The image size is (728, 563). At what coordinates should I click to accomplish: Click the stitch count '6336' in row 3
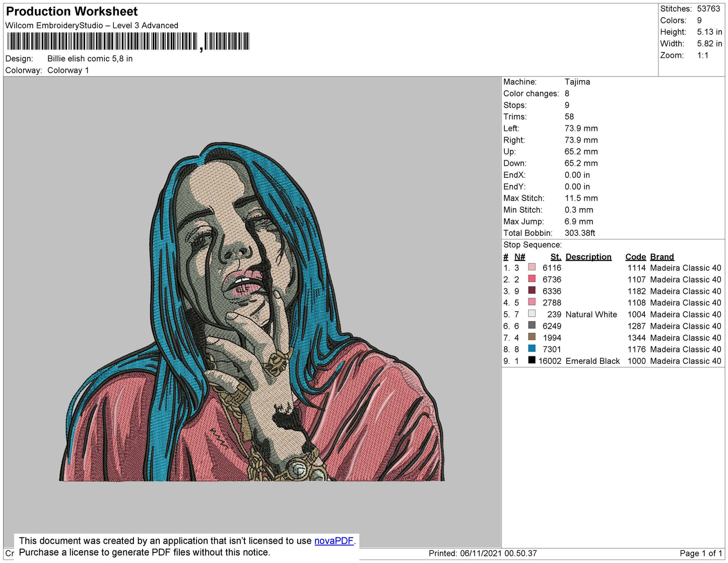coord(552,291)
